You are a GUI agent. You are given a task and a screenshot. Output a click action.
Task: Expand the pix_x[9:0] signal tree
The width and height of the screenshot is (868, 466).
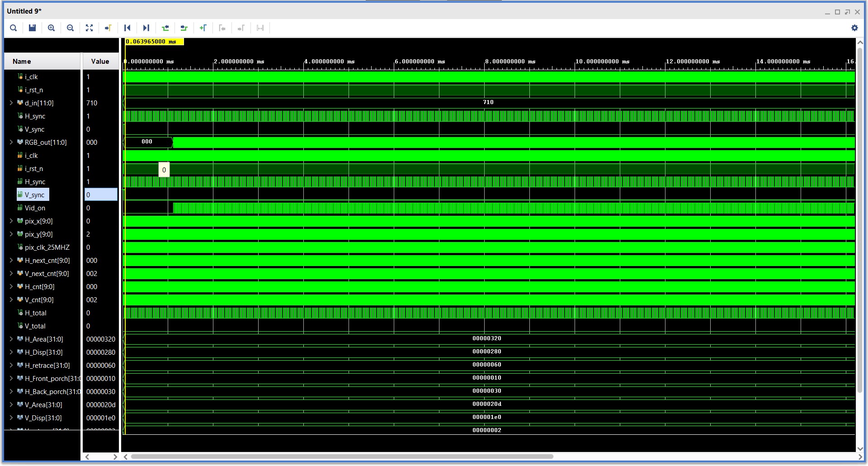point(11,221)
